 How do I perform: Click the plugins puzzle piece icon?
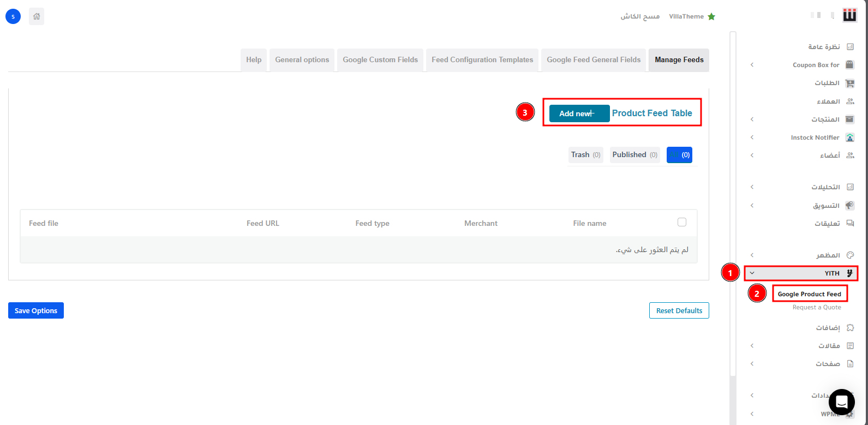click(849, 328)
